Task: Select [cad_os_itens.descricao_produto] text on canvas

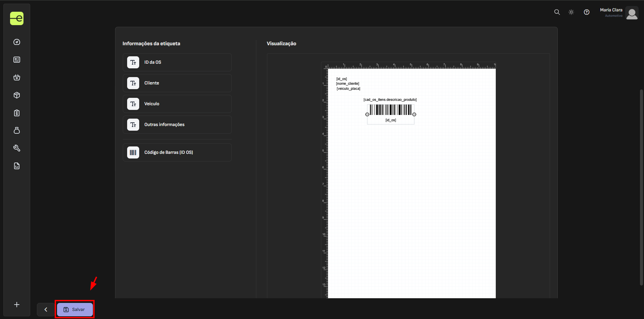Action: (390, 100)
